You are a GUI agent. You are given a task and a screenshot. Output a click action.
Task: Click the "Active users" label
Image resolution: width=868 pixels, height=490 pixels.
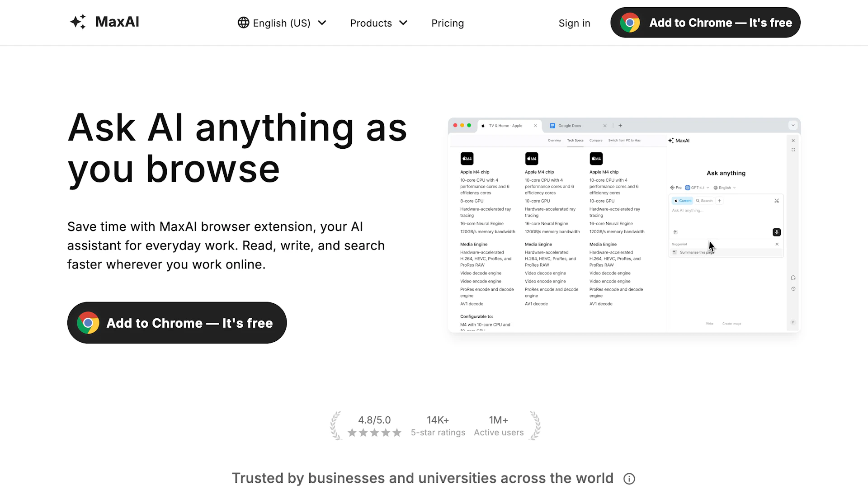(499, 433)
